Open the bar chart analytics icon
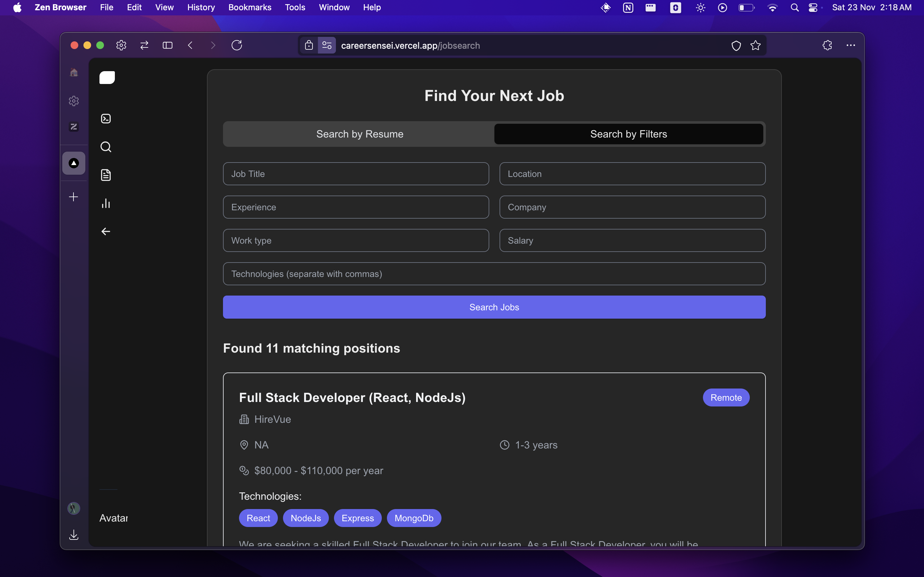Image resolution: width=924 pixels, height=577 pixels. (106, 204)
